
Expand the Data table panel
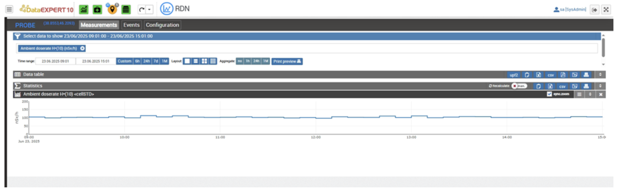pos(600,75)
